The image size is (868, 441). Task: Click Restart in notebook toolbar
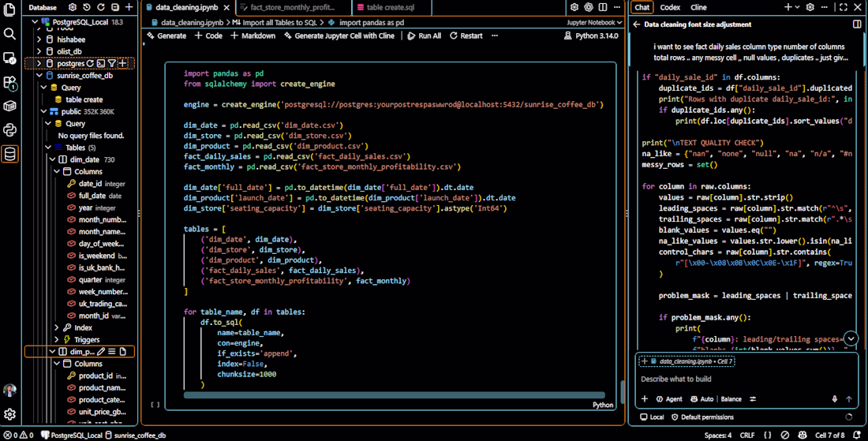point(466,36)
